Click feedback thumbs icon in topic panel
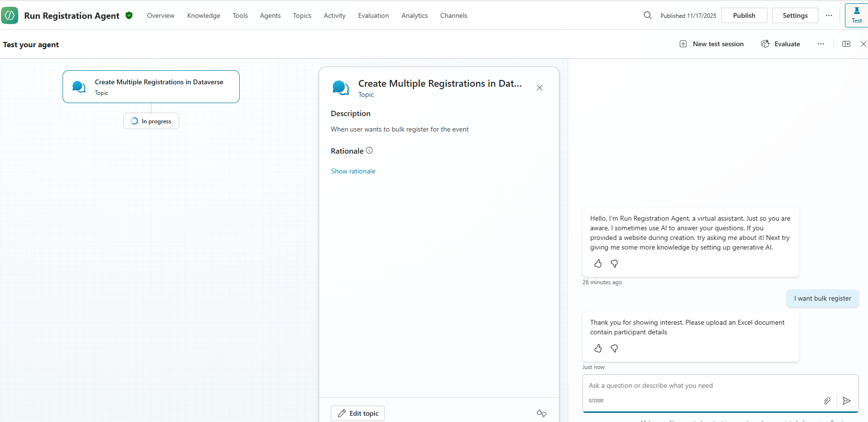The height and width of the screenshot is (422, 868). click(542, 413)
